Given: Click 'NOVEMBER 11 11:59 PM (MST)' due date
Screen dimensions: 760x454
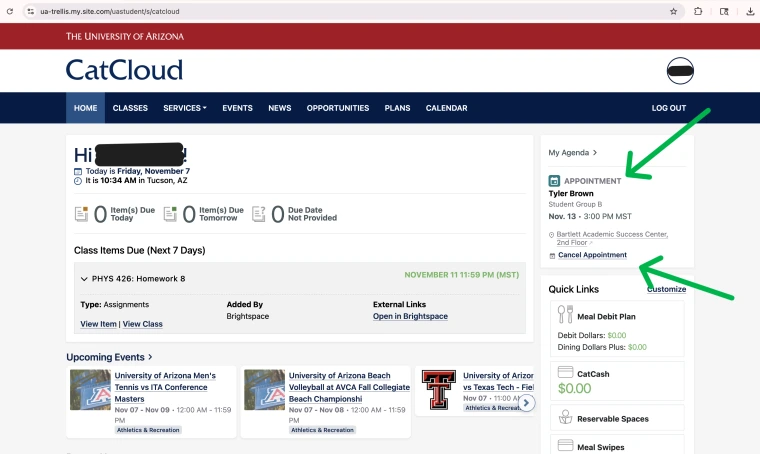Looking at the screenshot, I should click(461, 275).
